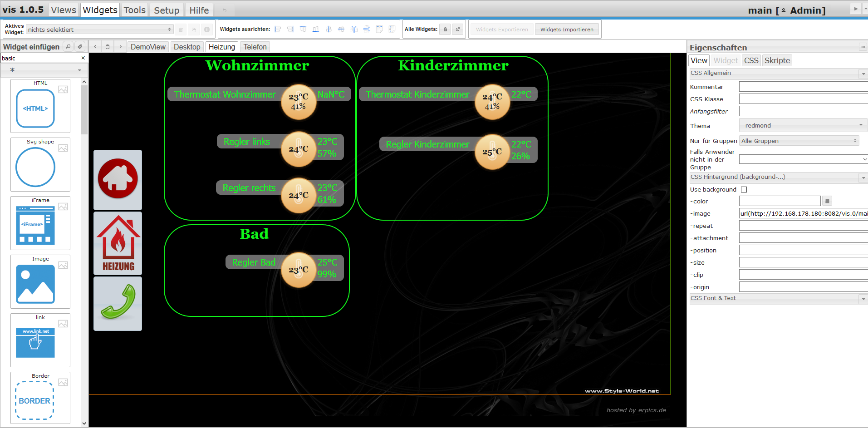
Task: Click the eraser icon beside Widget einfügen
Action: 80,46
